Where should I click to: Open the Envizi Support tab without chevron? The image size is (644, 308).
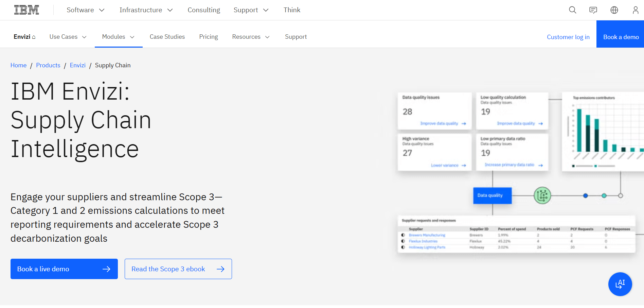pyautogui.click(x=296, y=37)
